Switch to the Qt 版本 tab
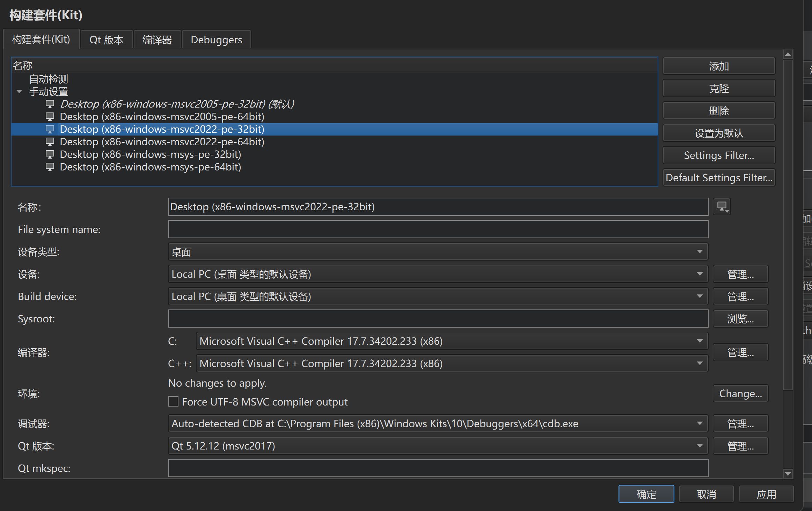Viewport: 812px width, 511px height. pyautogui.click(x=107, y=40)
